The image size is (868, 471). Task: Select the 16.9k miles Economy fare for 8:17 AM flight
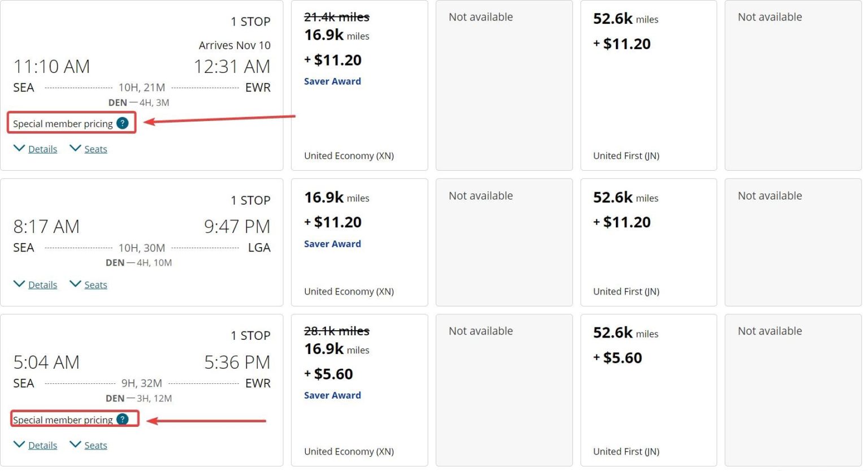click(x=359, y=242)
